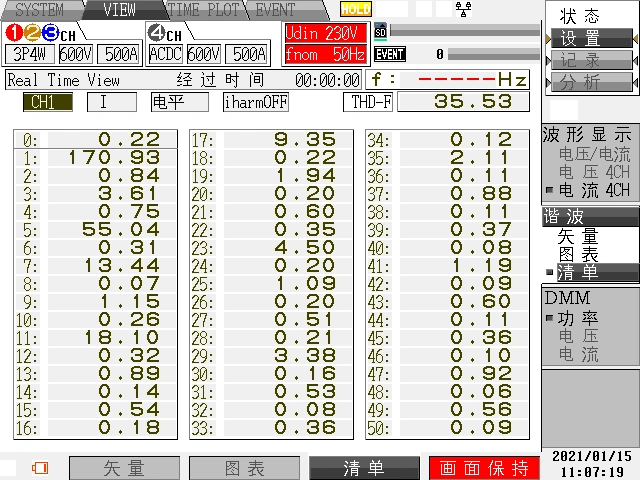Click the EVENT counter icon
Image resolution: width=640 pixels, height=480 pixels.
tap(390, 54)
